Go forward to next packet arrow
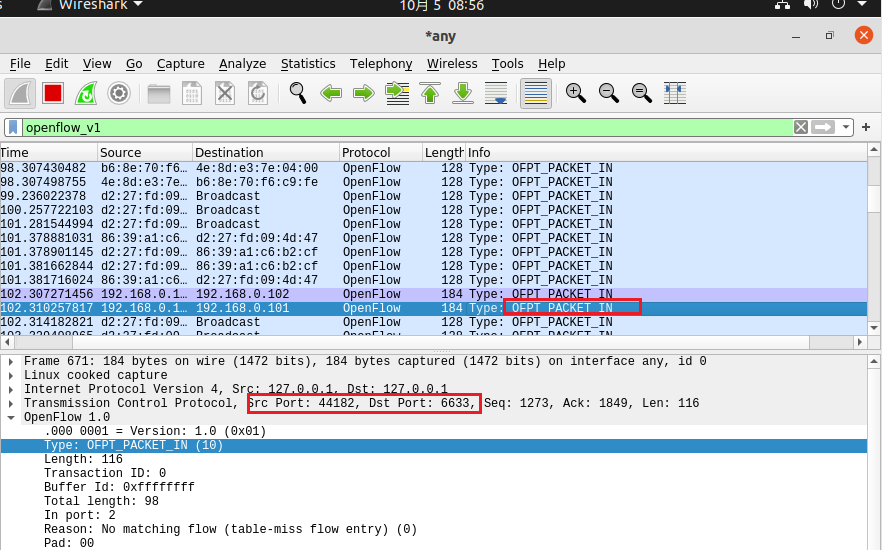 (x=364, y=93)
